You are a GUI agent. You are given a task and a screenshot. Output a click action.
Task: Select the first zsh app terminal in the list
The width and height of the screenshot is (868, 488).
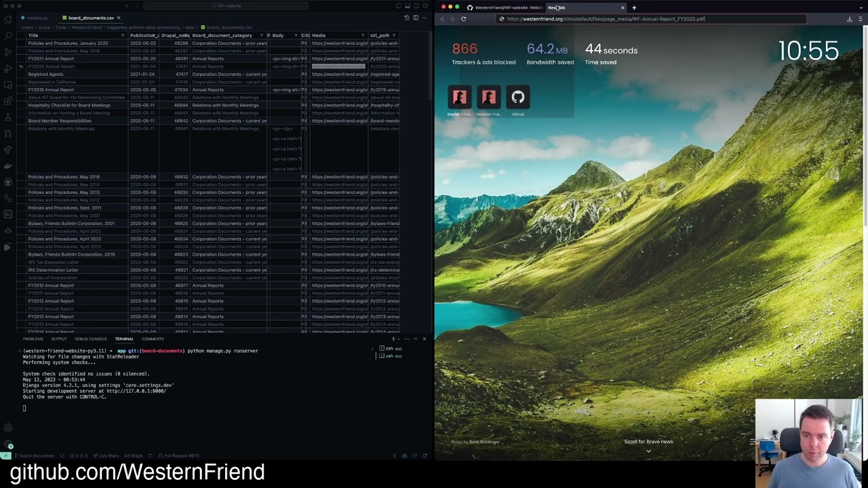pyautogui.click(x=390, y=348)
